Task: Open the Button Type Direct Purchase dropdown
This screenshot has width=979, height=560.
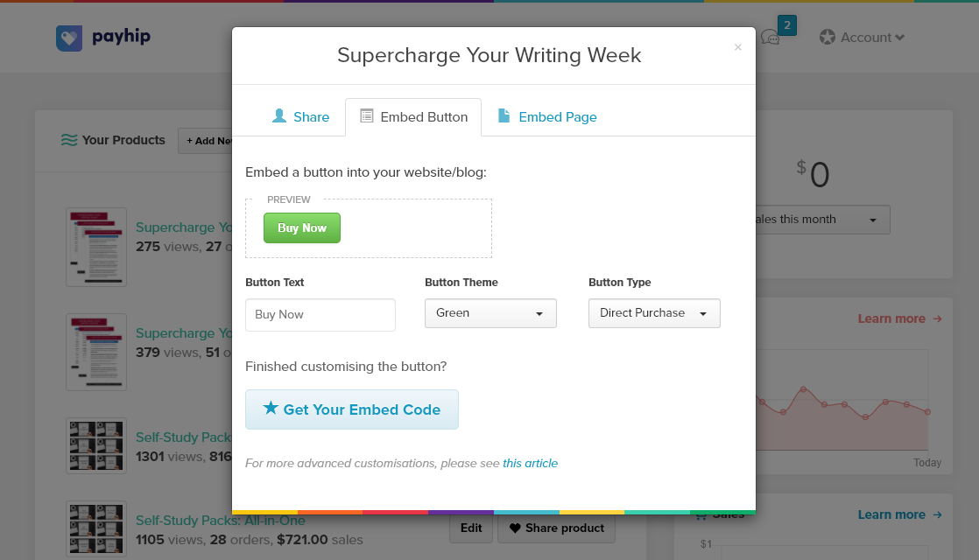Action: click(654, 313)
